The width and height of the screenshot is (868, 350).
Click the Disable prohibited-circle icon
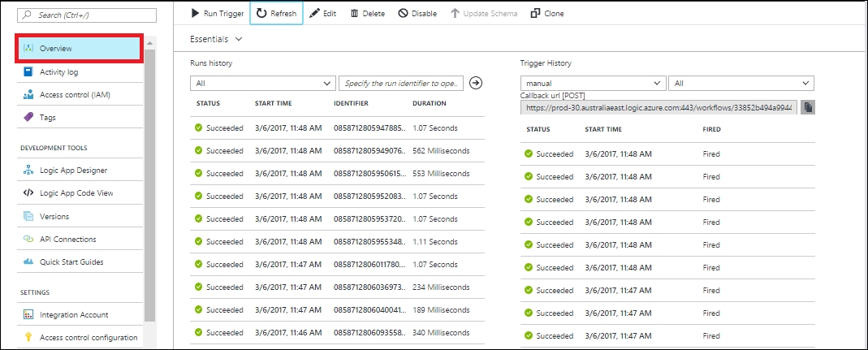[x=403, y=13]
